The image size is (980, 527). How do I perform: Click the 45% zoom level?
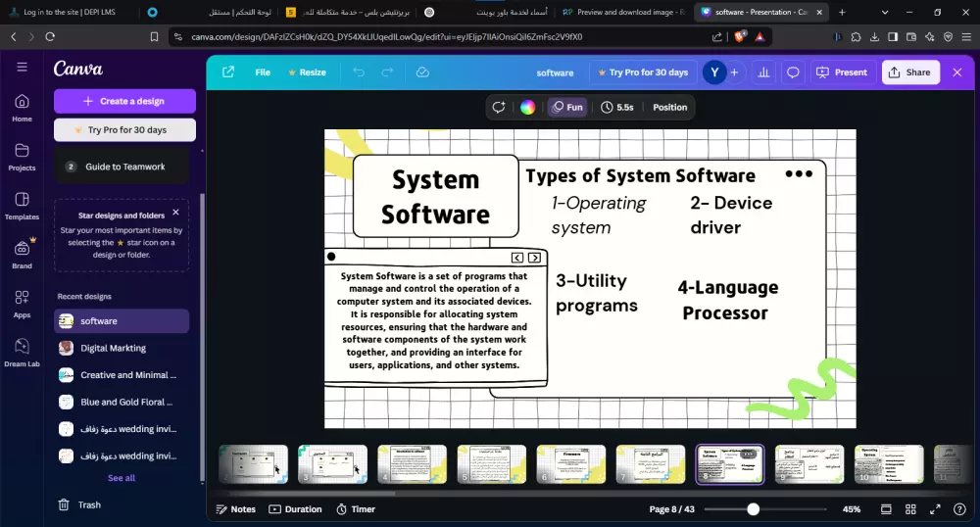(852, 509)
